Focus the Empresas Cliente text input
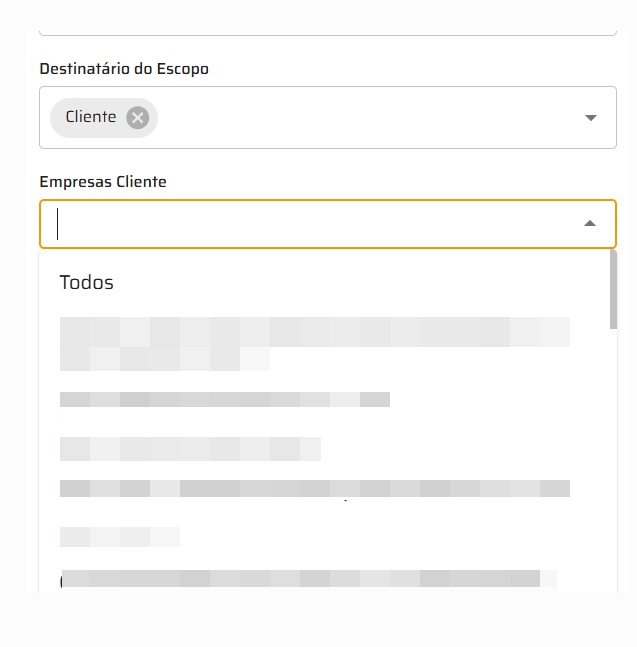The image size is (637, 647). coord(300,223)
